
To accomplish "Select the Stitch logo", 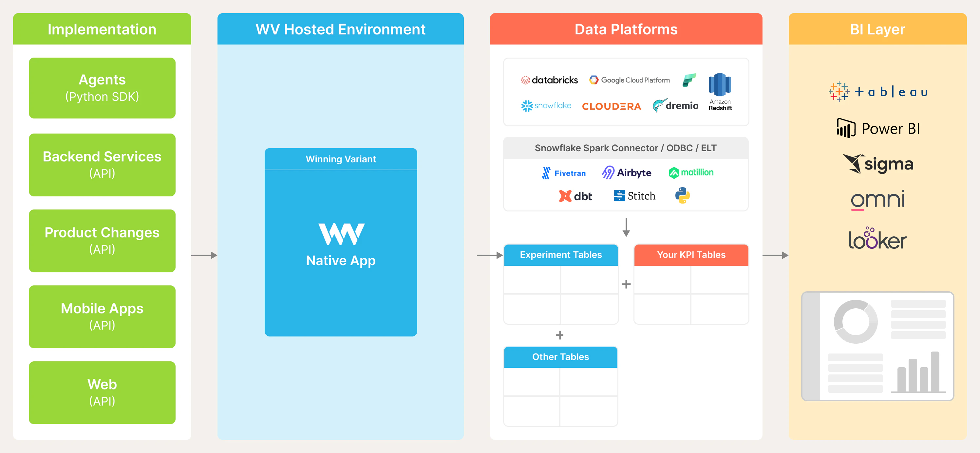I will coord(634,196).
